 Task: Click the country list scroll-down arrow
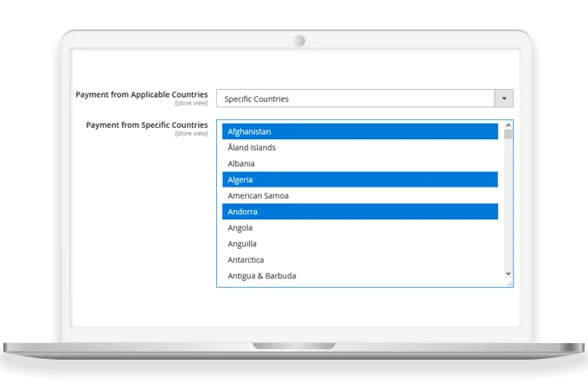coord(508,273)
